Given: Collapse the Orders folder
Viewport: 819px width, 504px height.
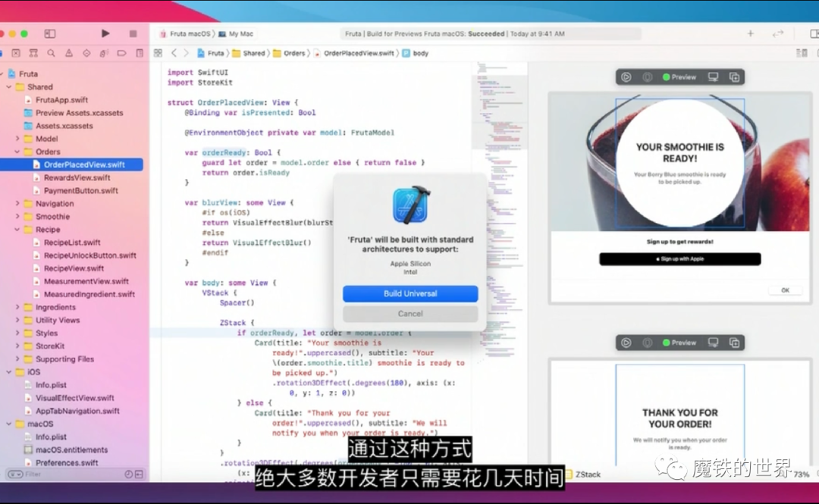Looking at the screenshot, I should 17,152.
